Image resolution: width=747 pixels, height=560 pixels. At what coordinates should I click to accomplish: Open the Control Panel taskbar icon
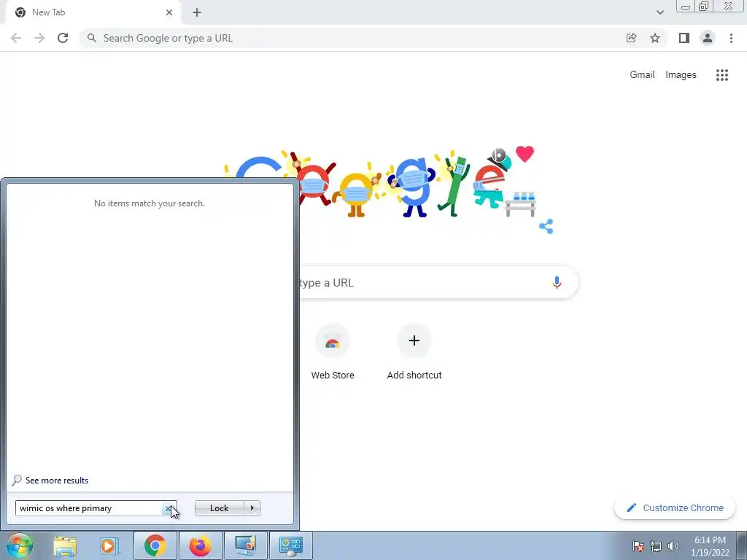[x=291, y=545]
